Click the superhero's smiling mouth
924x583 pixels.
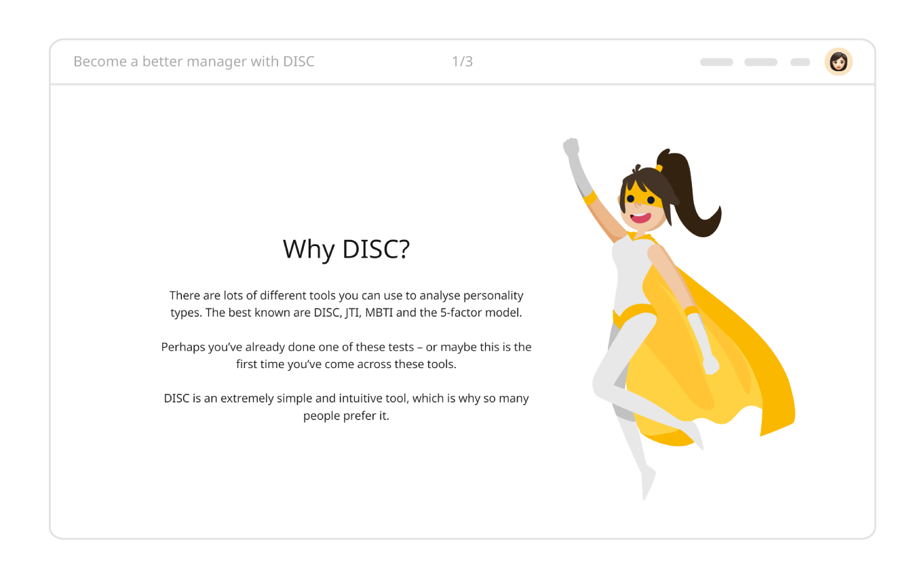click(x=640, y=218)
